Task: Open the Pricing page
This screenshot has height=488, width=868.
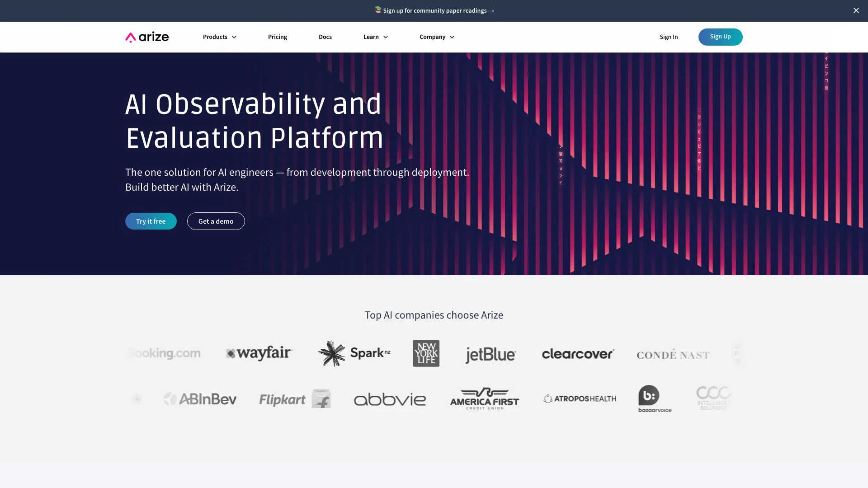Action: (x=277, y=36)
